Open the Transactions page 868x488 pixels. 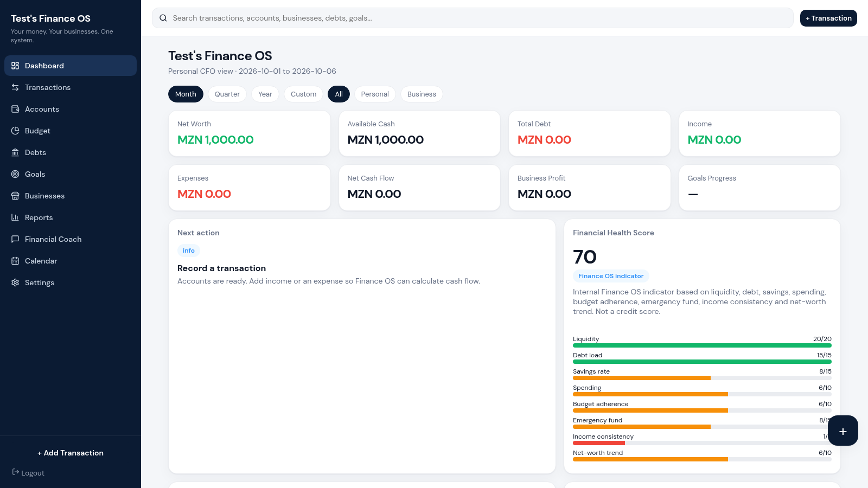tap(71, 87)
